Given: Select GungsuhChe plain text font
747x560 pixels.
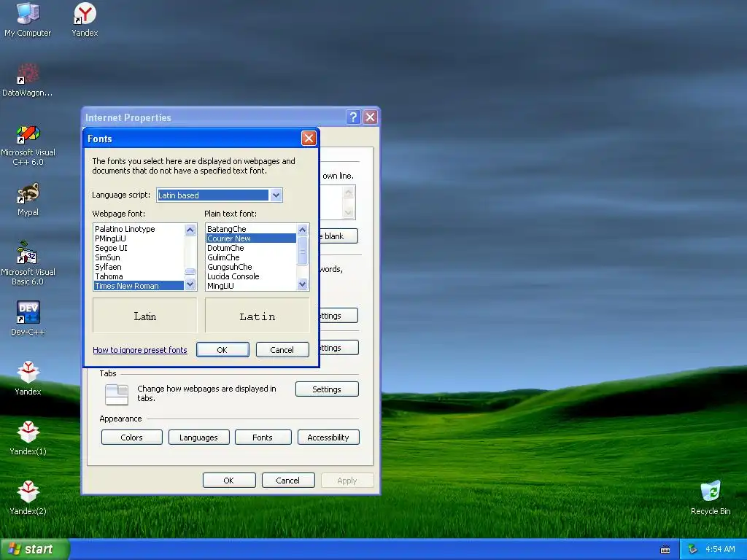Looking at the screenshot, I should tap(251, 267).
